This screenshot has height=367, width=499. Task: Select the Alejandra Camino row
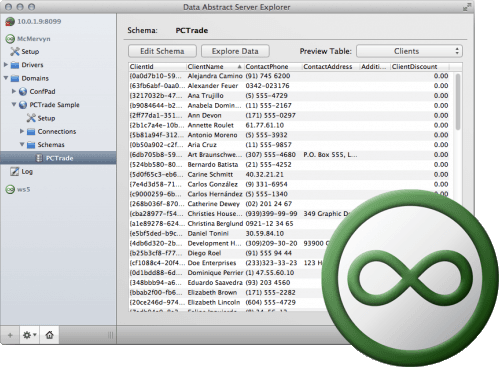tap(289, 76)
